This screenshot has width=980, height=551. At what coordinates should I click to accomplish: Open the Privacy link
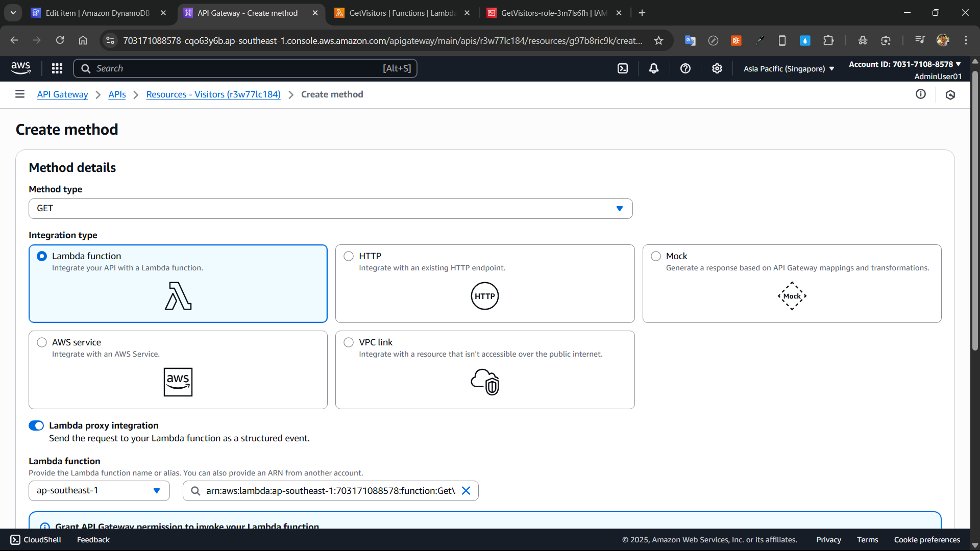(x=828, y=540)
